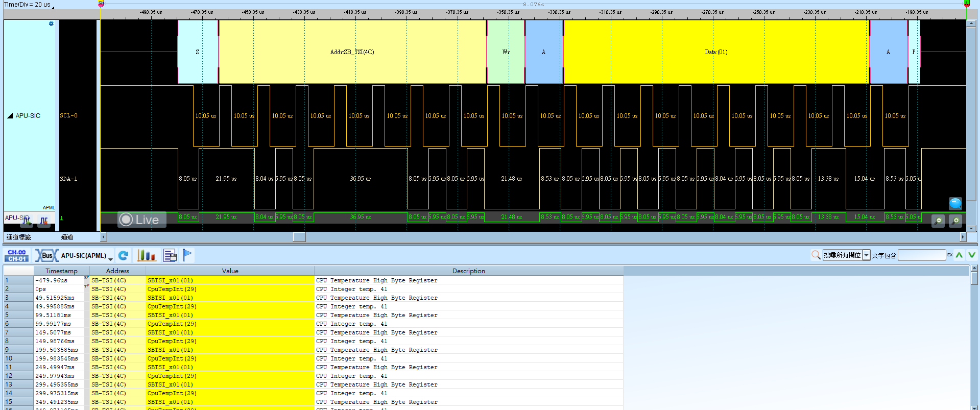Open the APU-SIC channel settings gear
This screenshot has height=410, width=980.
51,24
